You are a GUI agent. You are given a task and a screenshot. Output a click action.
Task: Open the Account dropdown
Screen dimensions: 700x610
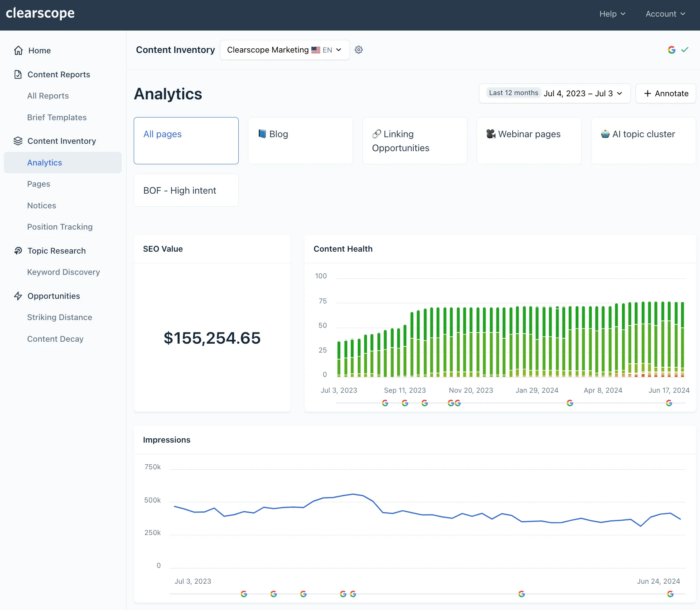(665, 14)
